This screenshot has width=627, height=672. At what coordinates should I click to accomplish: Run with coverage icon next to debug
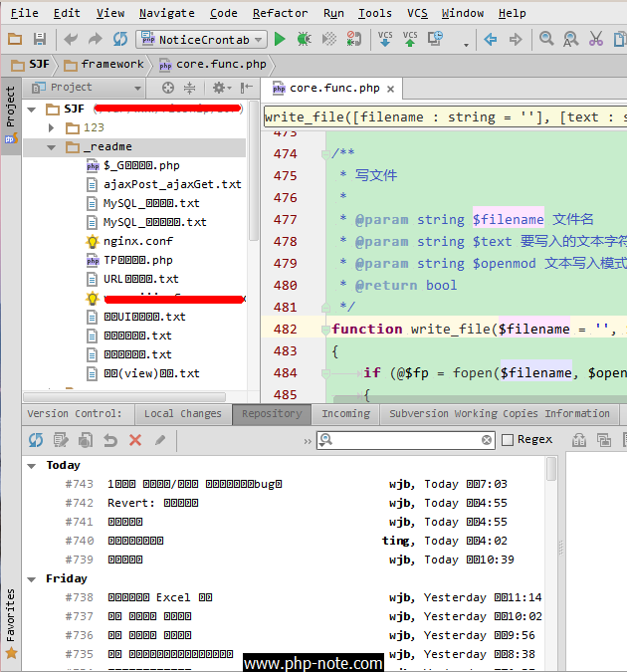click(x=328, y=40)
